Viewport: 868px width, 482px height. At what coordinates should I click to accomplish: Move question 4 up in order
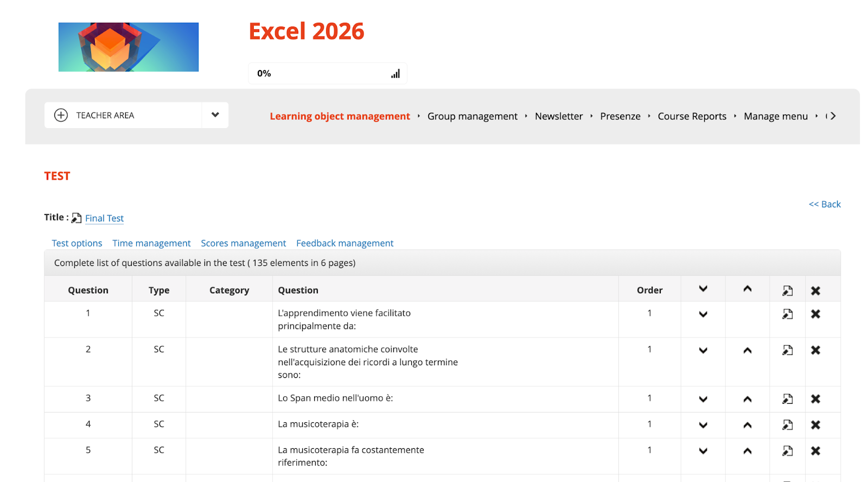tap(747, 425)
